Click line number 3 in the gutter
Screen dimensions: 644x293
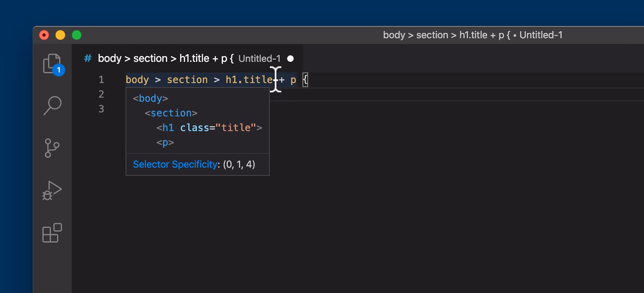tap(101, 109)
